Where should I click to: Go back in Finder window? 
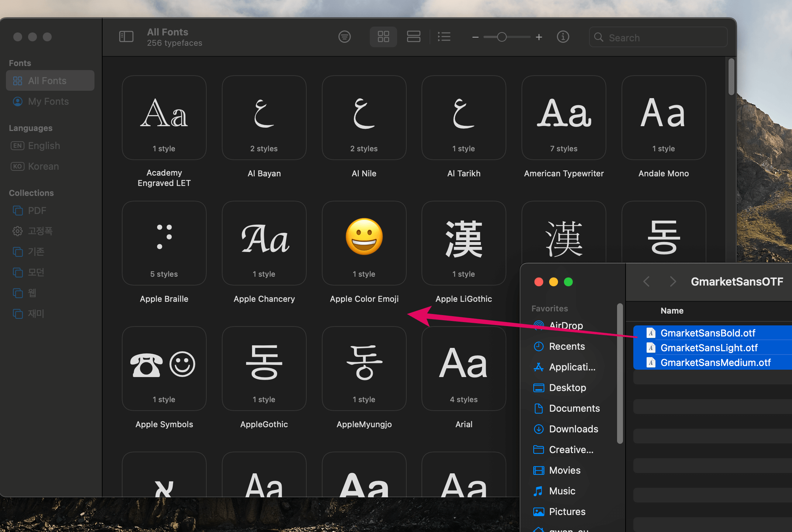click(646, 282)
